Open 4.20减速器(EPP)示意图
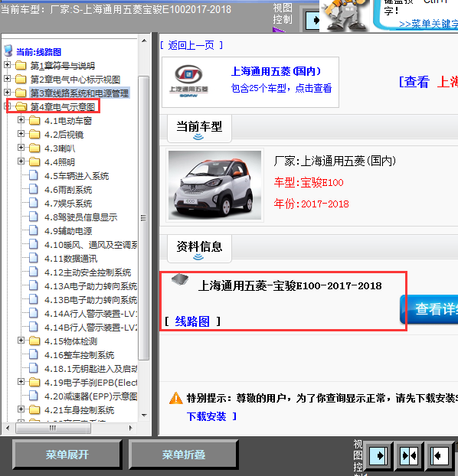 click(x=90, y=396)
